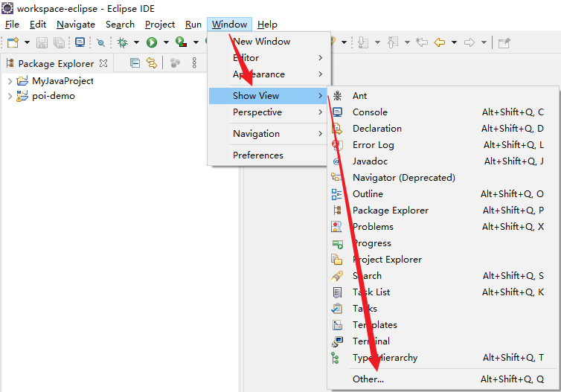Open the dropdown arrow beside Run button

[x=165, y=43]
